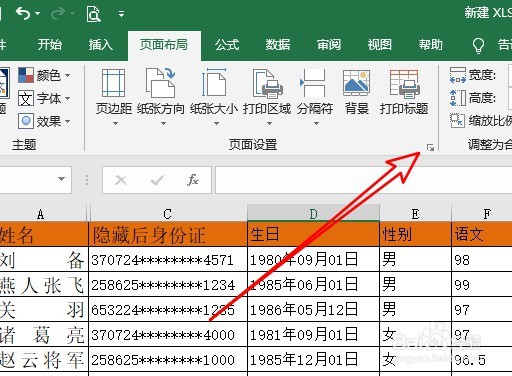512x376 pixels.
Task: Open the 公式 tab
Action: pos(227,44)
